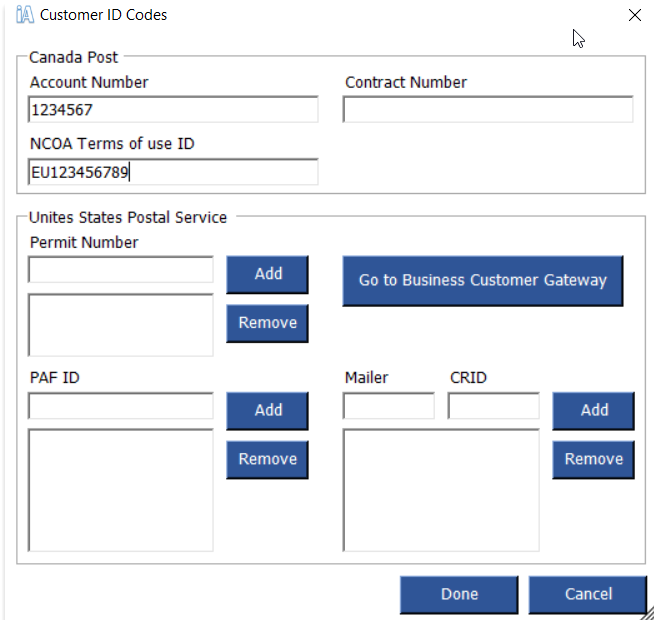Image resolution: width=654 pixels, height=620 pixels.
Task: Click the Canada Post Account Number field
Action: click(173, 110)
